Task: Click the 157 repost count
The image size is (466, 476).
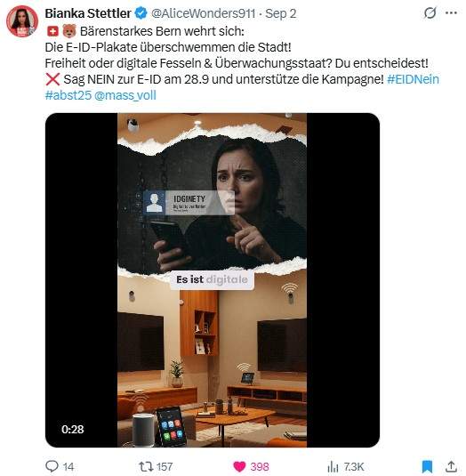Action: coord(165,466)
